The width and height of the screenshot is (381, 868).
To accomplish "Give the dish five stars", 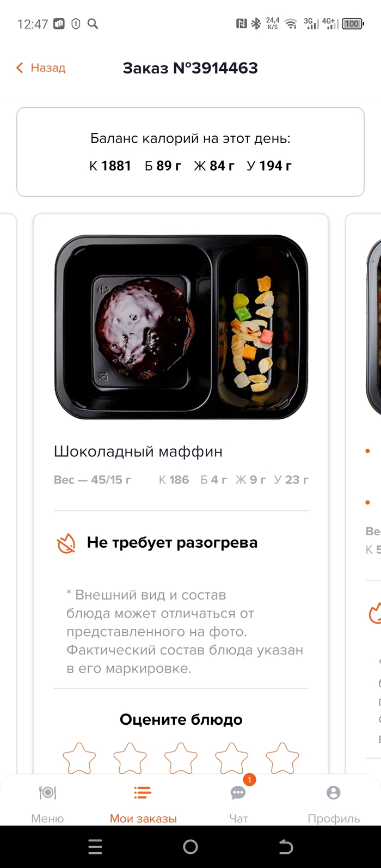I will point(282,758).
